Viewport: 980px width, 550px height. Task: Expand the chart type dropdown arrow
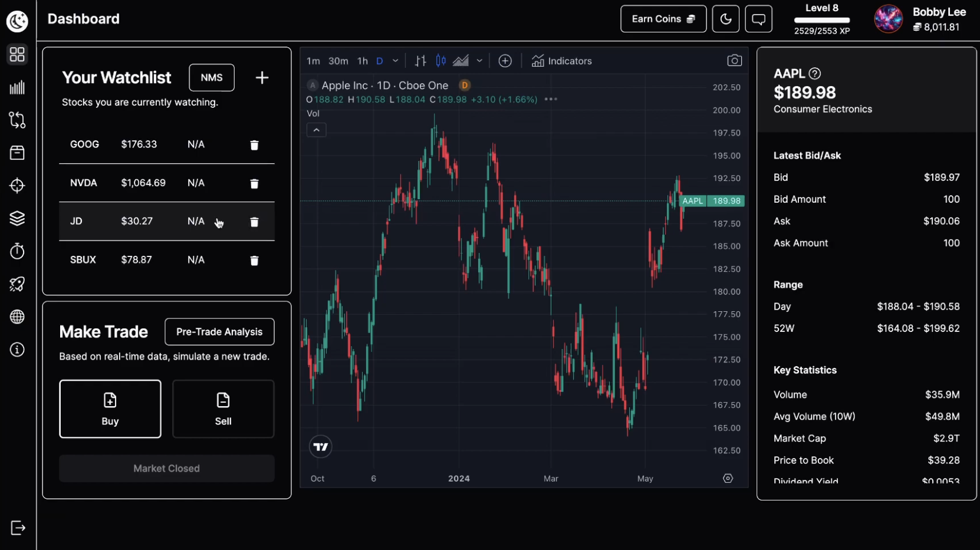[x=479, y=61]
